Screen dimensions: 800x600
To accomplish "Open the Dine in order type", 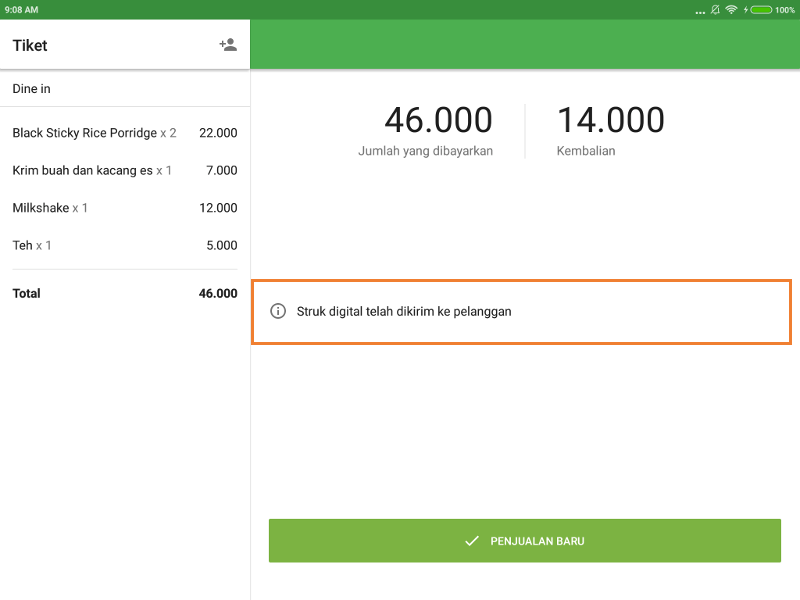I will pos(124,88).
